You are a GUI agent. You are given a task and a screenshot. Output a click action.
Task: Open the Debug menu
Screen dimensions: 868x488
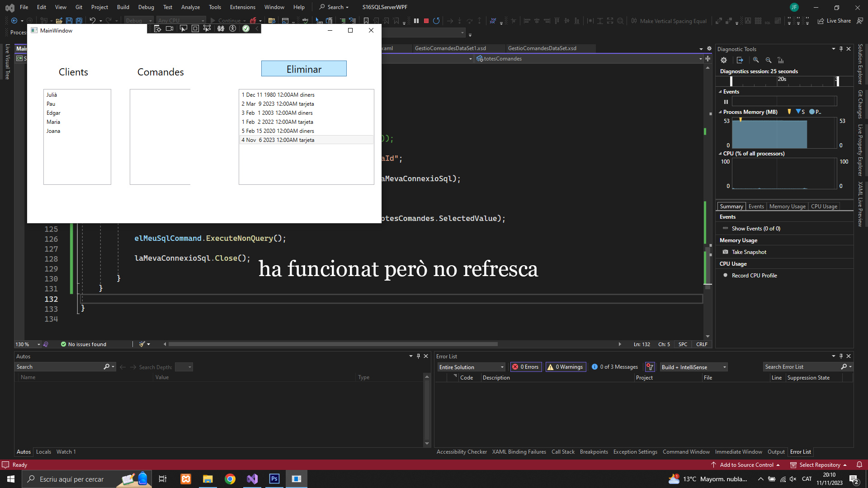[x=146, y=7]
